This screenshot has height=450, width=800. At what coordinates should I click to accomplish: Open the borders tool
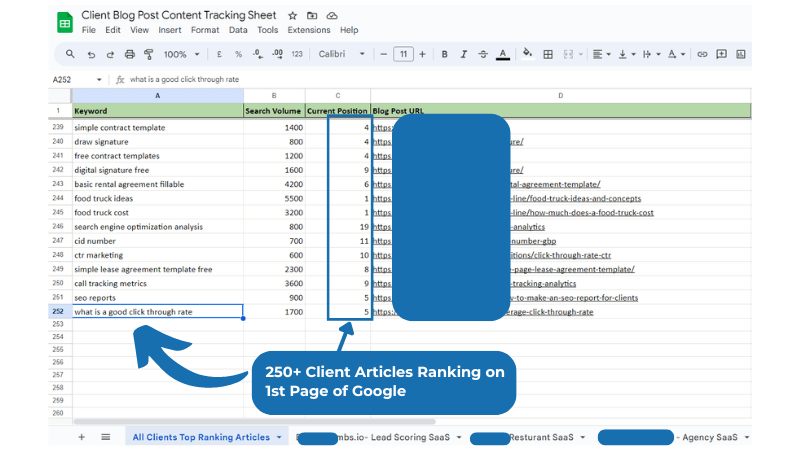548,54
